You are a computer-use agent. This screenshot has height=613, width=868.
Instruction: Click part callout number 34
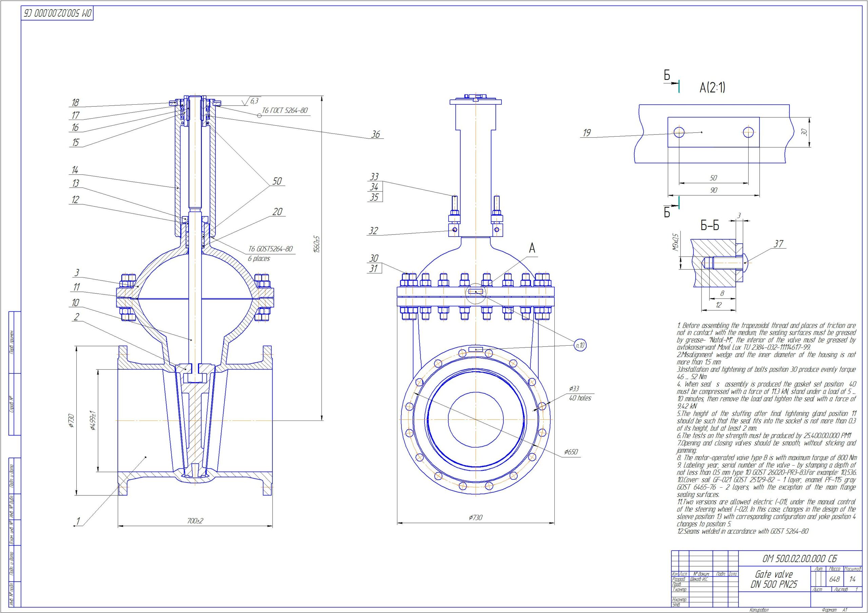point(374,187)
